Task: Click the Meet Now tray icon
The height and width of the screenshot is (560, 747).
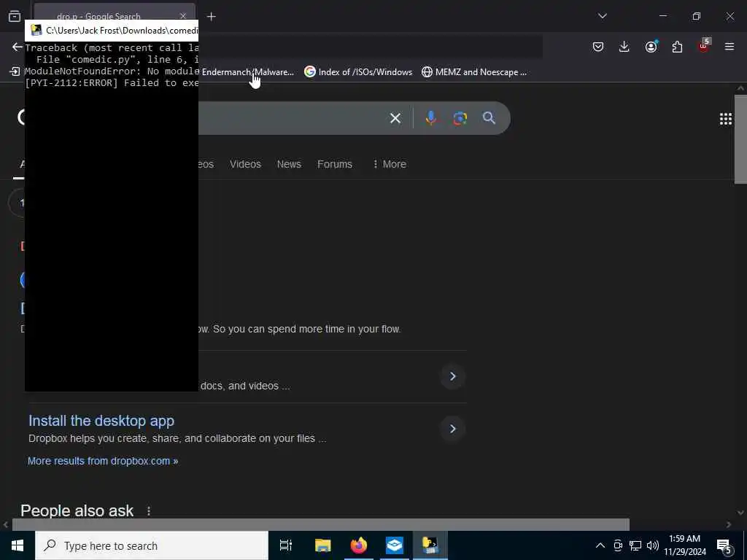Action: [x=618, y=545]
